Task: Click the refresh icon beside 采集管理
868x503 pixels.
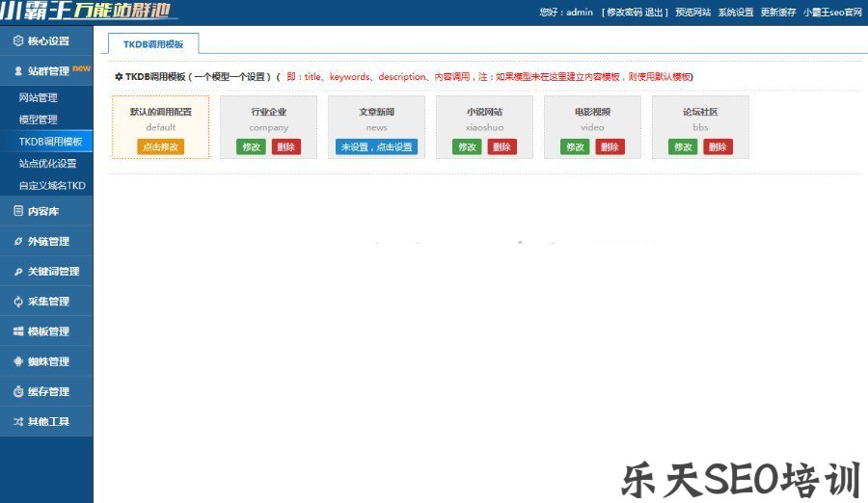Action: (x=18, y=301)
